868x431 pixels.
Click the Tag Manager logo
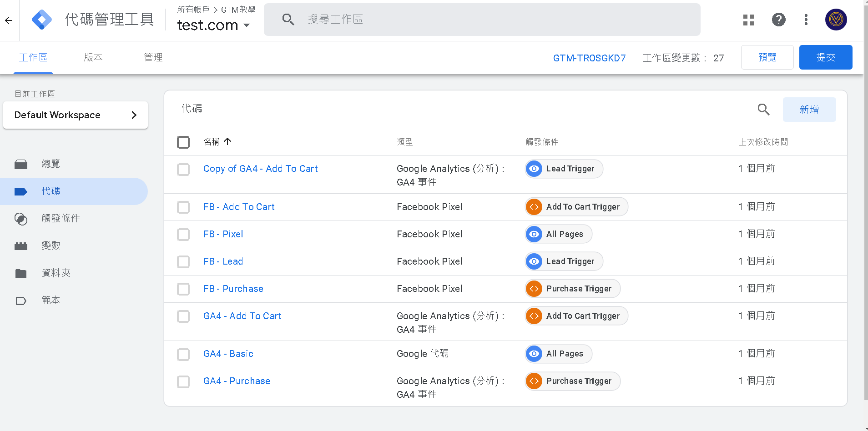(x=42, y=20)
